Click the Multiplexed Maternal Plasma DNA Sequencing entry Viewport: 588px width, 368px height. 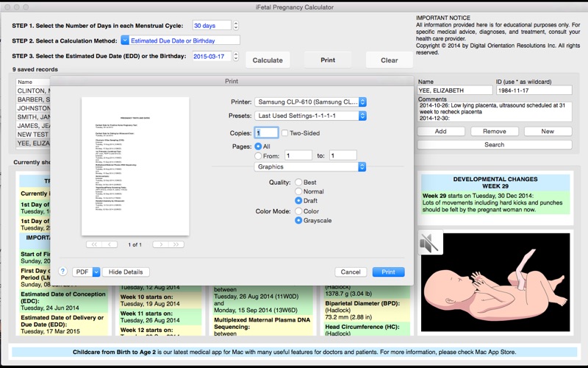pyautogui.click(x=262, y=327)
